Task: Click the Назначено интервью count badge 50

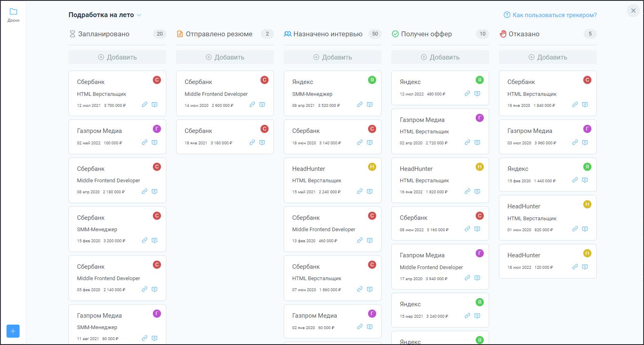Action: (375, 34)
